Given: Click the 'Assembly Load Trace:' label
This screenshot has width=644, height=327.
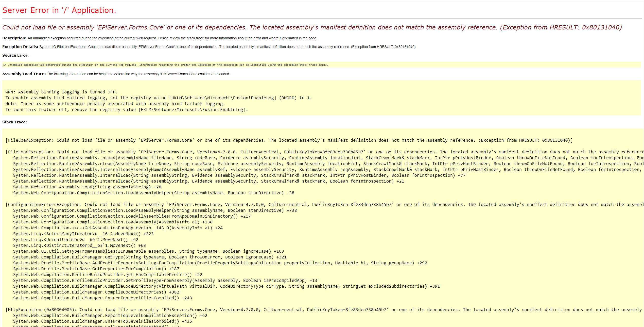Looking at the screenshot, I should [24, 74].
